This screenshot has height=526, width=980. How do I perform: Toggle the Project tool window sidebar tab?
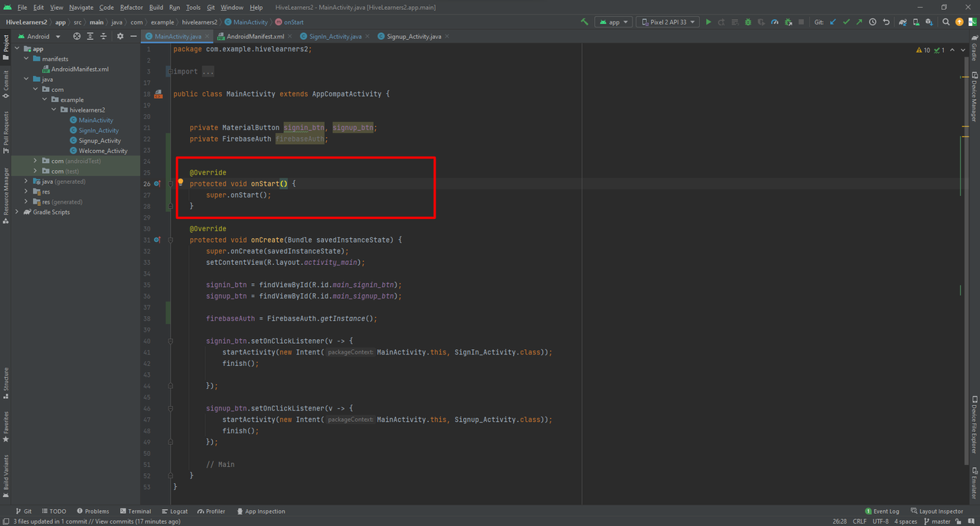(6, 47)
